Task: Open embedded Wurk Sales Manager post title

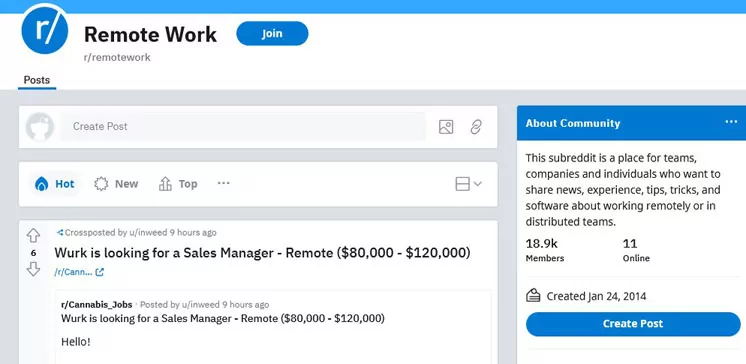Action: pos(223,318)
